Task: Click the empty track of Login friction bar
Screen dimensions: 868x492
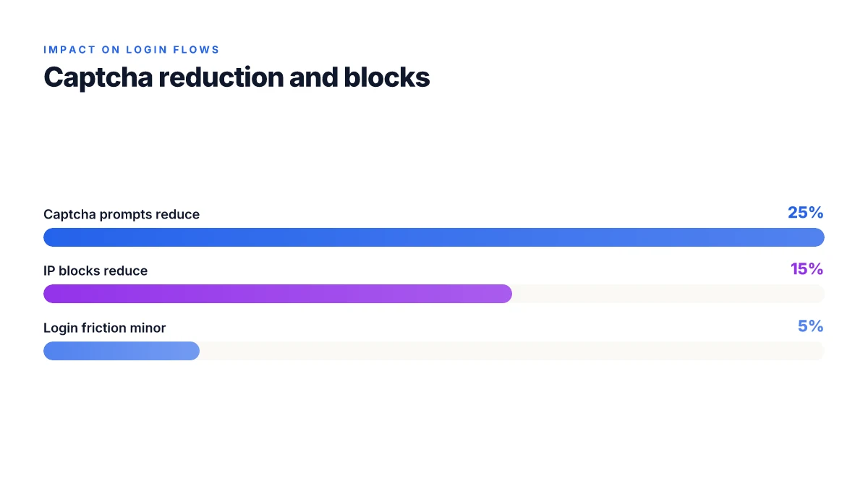Action: coord(512,351)
